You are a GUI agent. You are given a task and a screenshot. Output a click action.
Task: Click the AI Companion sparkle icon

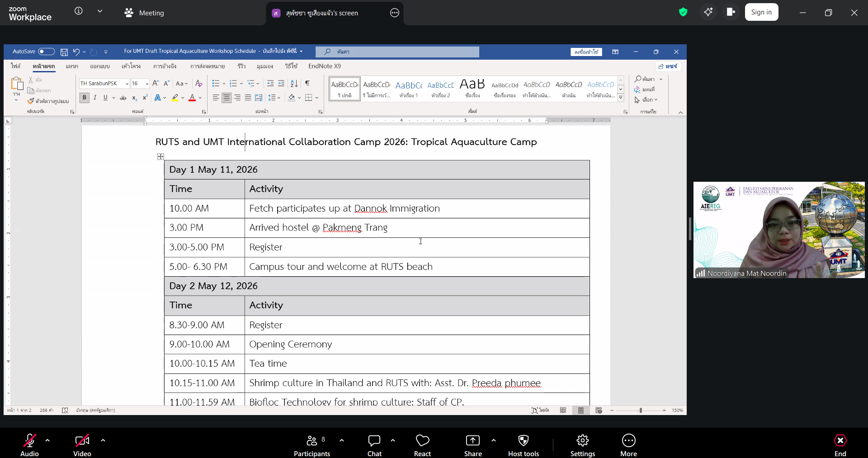point(708,12)
